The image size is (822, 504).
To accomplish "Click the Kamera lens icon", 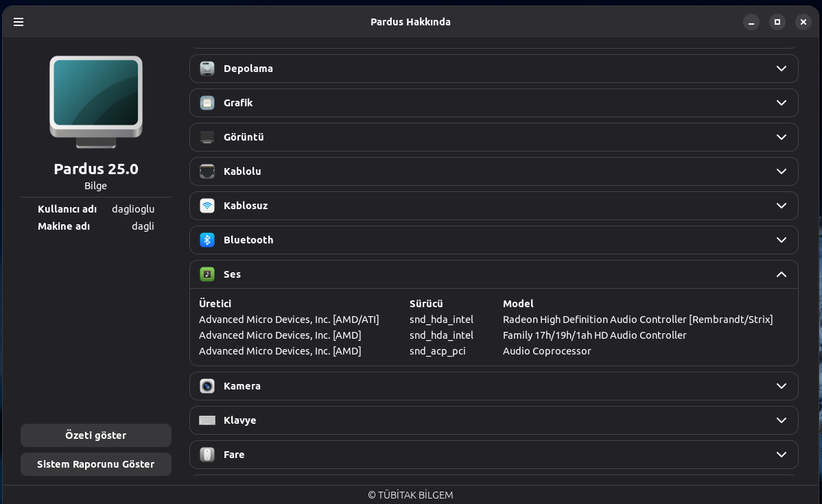I will click(x=207, y=386).
